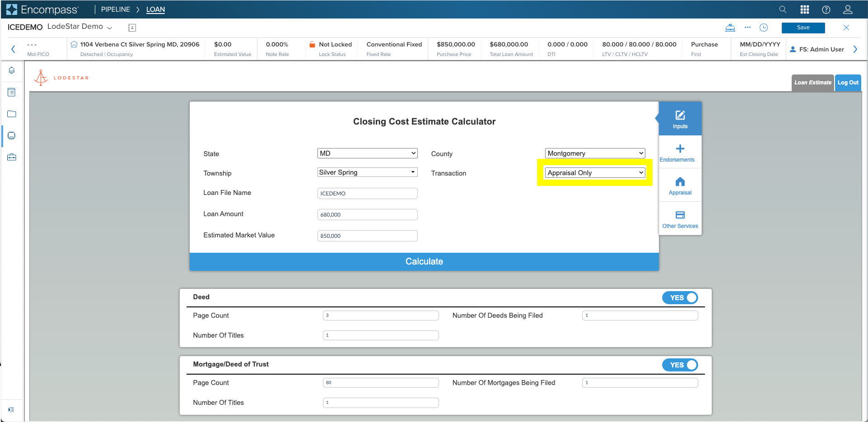The width and height of the screenshot is (868, 422).
Task: Toggle the Deed YES switch
Action: point(680,298)
